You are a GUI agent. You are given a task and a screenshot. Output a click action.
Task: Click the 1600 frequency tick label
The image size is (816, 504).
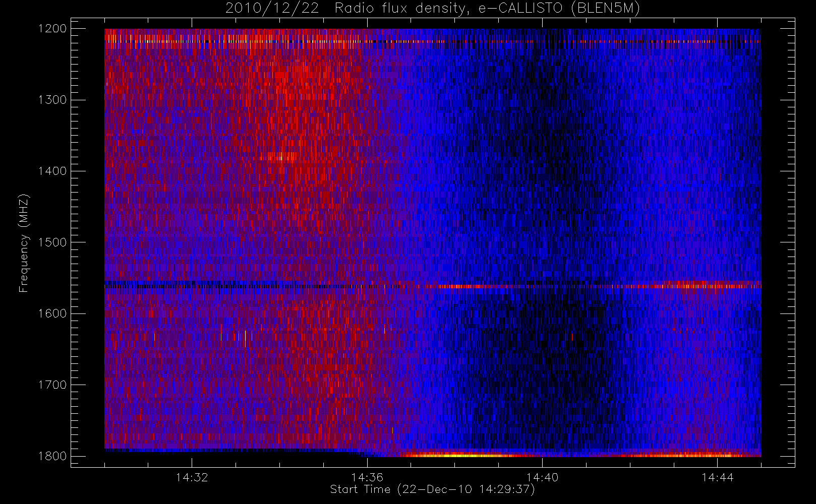52,313
